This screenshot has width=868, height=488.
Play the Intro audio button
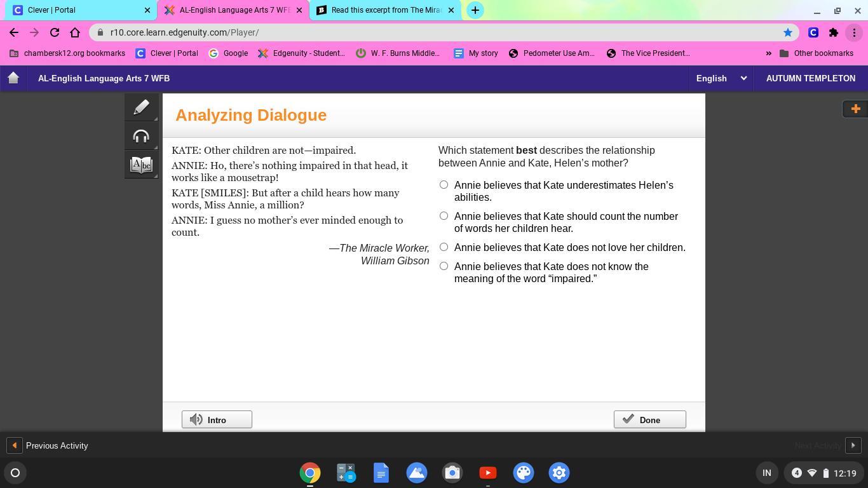coord(217,419)
